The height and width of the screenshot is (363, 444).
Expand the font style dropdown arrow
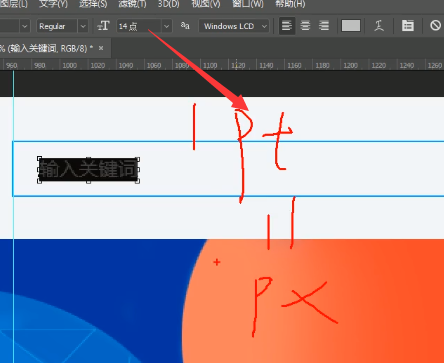tap(83, 26)
